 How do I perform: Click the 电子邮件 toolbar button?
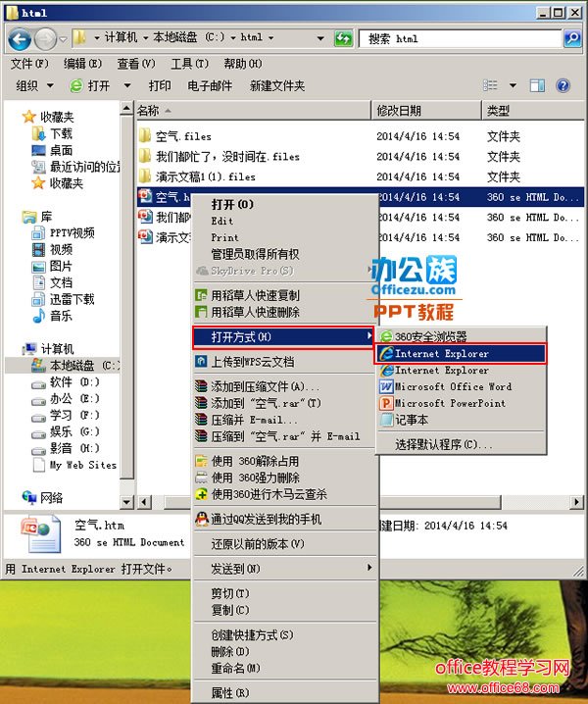pyautogui.click(x=210, y=85)
